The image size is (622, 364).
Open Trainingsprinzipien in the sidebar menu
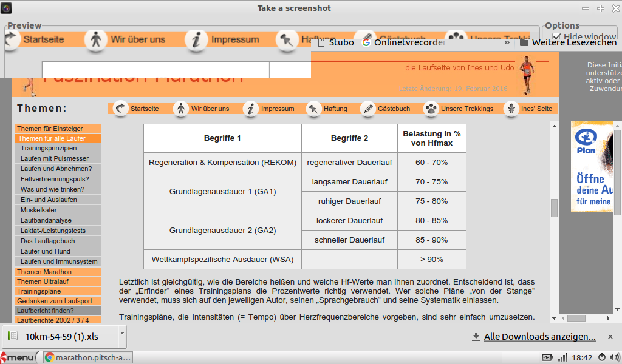tap(49, 148)
